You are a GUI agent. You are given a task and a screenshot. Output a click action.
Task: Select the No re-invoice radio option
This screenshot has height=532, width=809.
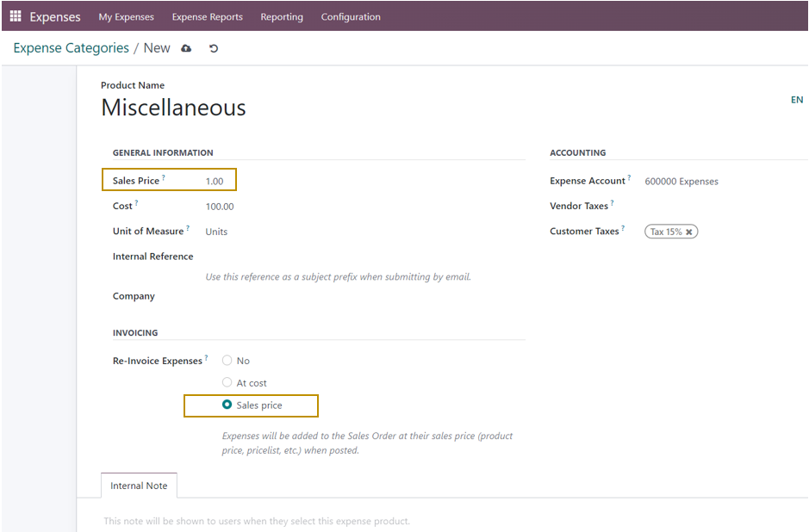[x=227, y=361]
